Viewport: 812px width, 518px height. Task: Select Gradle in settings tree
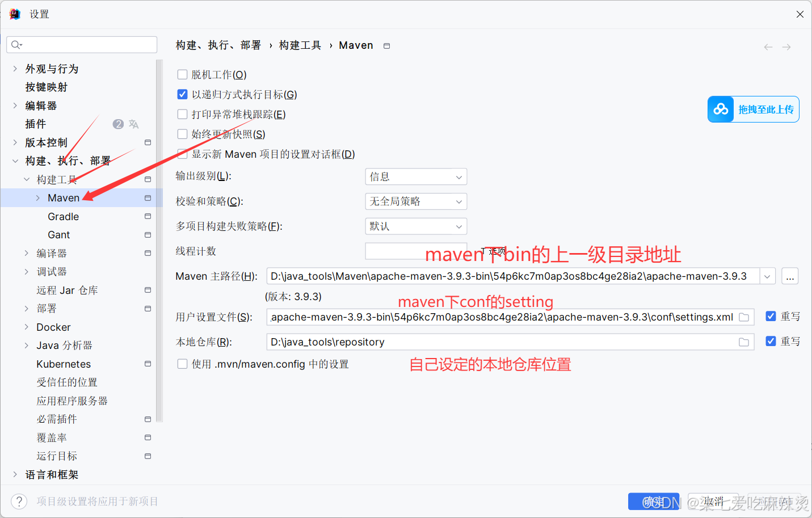(64, 217)
